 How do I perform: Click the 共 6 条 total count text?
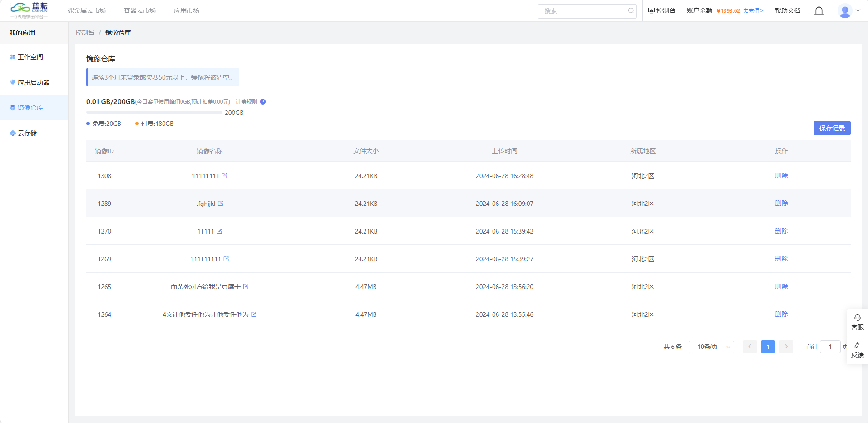tap(673, 347)
